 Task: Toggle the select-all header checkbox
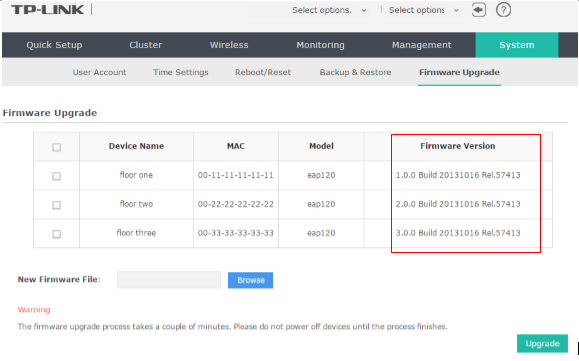56,147
